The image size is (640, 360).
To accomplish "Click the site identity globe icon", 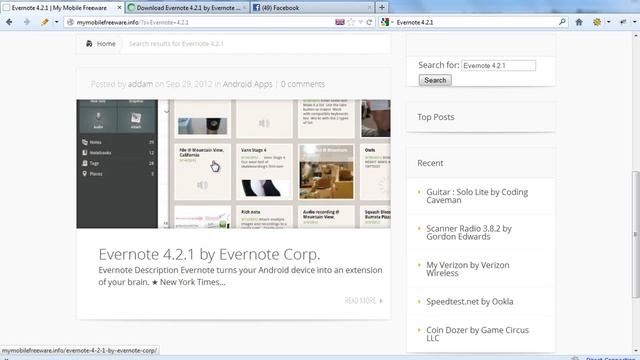I will coord(70,22).
